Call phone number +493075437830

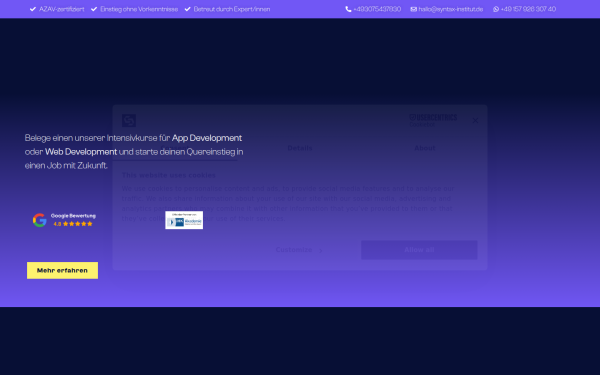(x=377, y=9)
